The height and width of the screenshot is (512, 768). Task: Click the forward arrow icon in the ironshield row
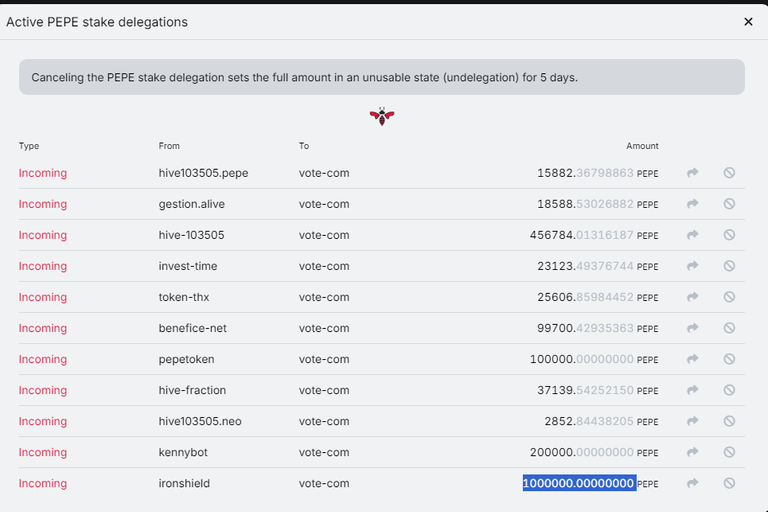(x=692, y=483)
